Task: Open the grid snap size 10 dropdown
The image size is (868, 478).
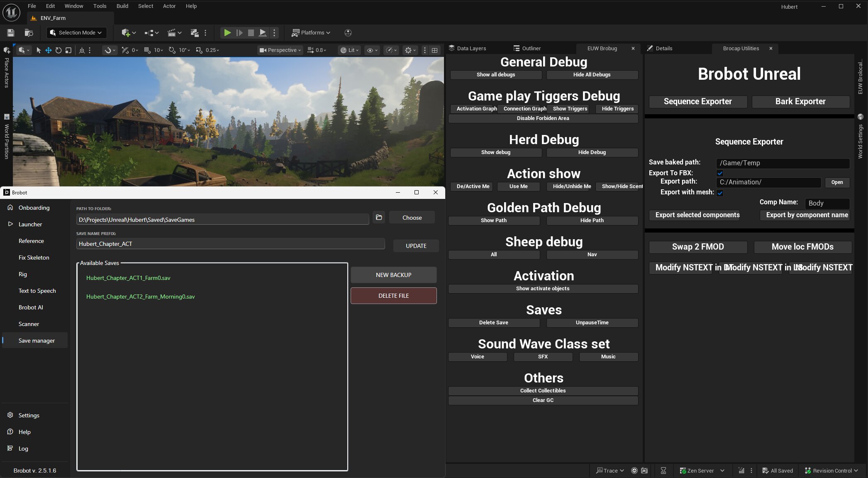Action: 158,50
